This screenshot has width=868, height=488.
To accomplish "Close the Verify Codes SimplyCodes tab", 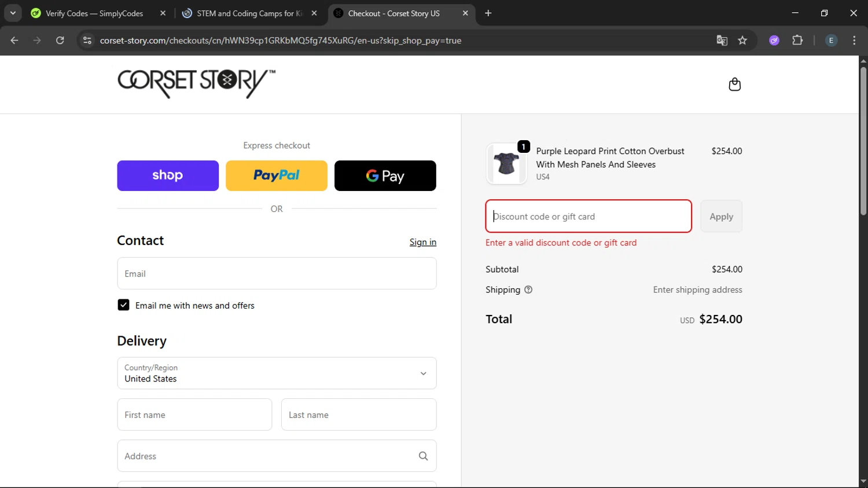I will (163, 13).
